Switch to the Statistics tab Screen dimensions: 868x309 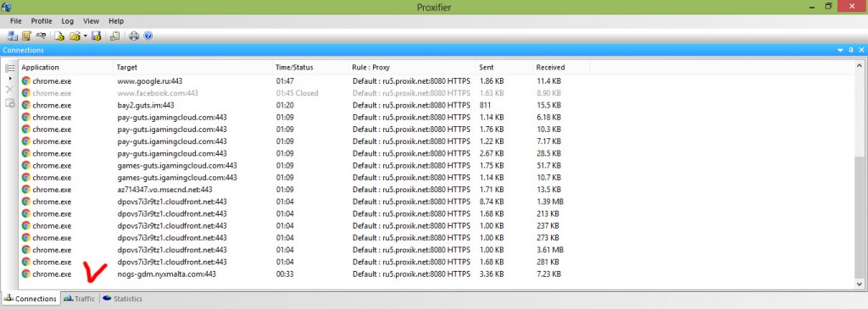click(x=123, y=299)
